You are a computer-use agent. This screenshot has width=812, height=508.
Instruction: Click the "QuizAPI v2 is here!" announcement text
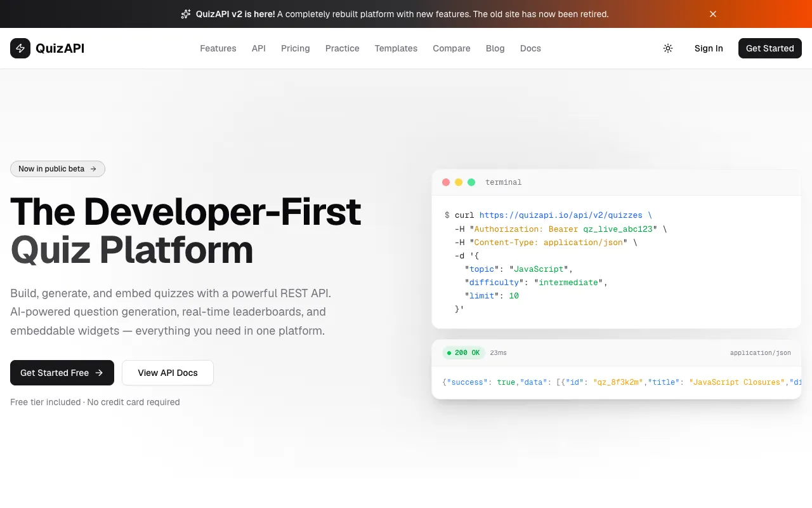(235, 14)
